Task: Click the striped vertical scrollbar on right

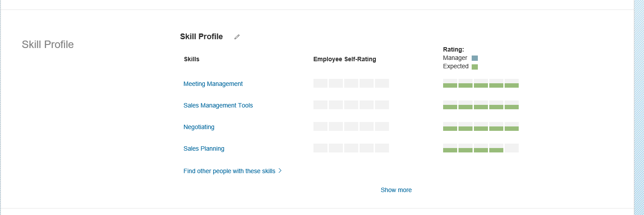Action: point(639,107)
